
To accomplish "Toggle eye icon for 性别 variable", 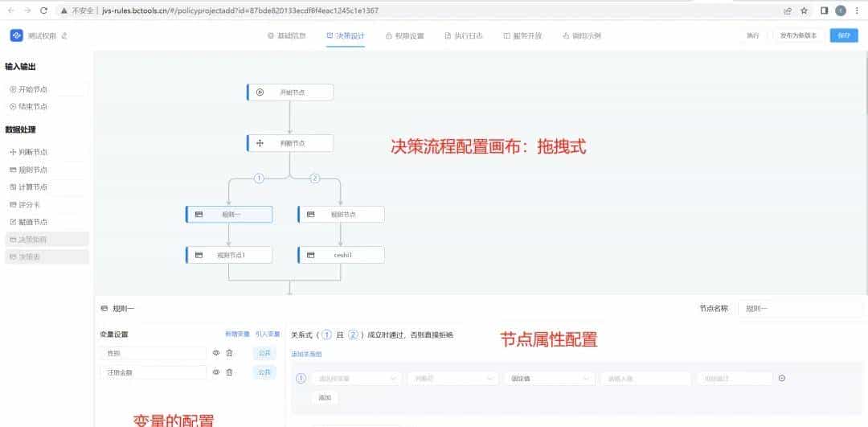I will click(216, 353).
